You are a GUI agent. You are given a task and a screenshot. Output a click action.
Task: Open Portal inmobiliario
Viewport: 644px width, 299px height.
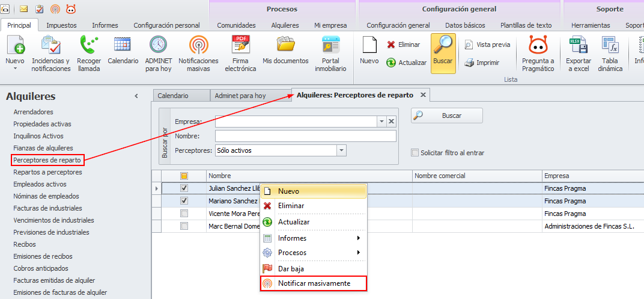pyautogui.click(x=330, y=54)
